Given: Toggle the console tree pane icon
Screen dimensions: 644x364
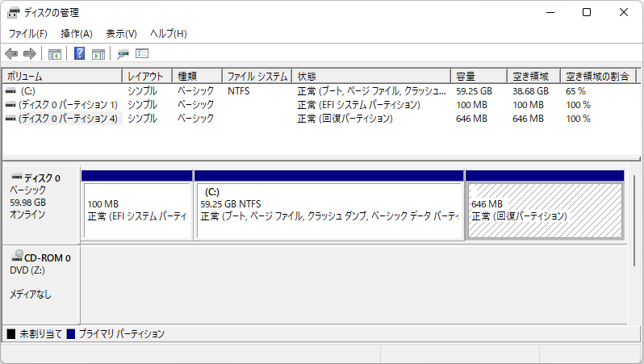Looking at the screenshot, I should click(x=55, y=54).
